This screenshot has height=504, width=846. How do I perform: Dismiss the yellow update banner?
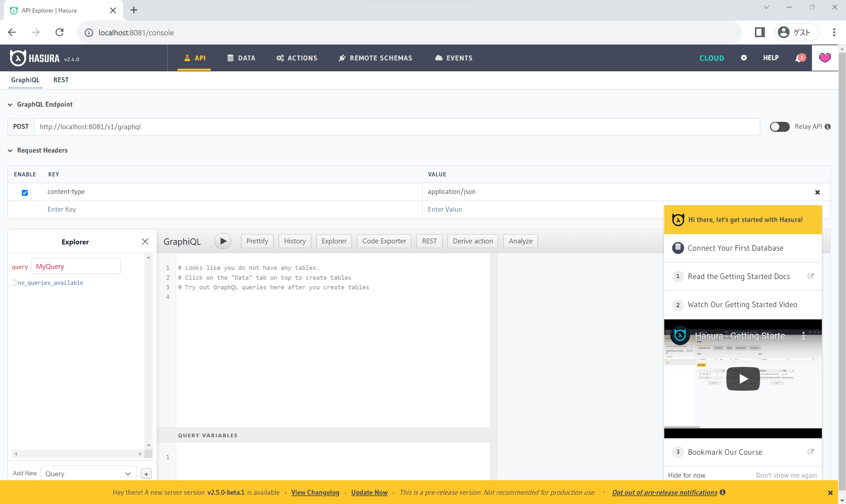[x=830, y=493]
